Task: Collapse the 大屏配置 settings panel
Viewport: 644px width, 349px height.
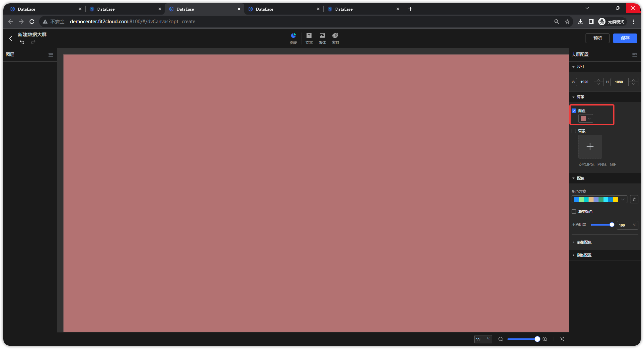Action: pyautogui.click(x=635, y=55)
